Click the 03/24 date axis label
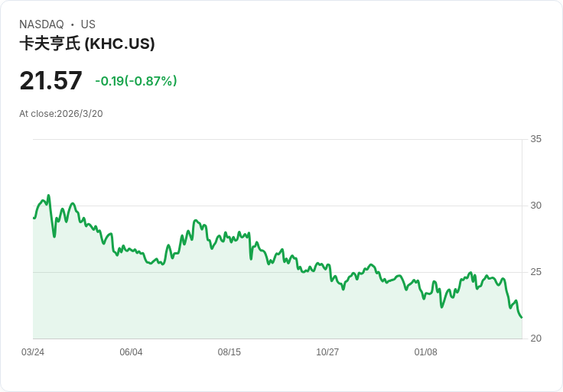Viewport: 563px width, 392px height. pyautogui.click(x=33, y=352)
